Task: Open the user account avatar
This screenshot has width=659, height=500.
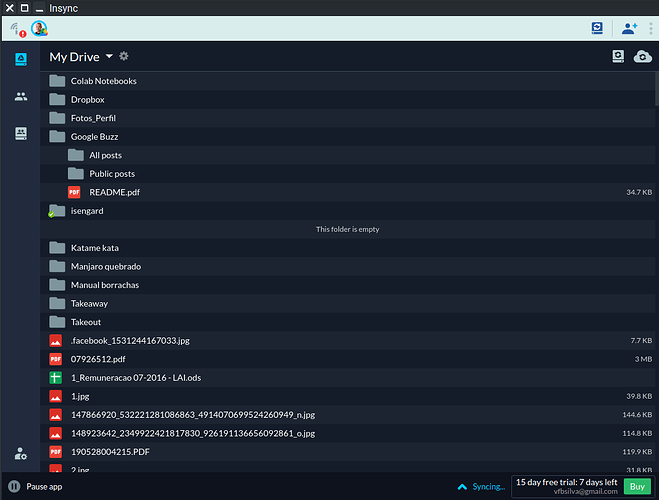Action: coord(40,29)
